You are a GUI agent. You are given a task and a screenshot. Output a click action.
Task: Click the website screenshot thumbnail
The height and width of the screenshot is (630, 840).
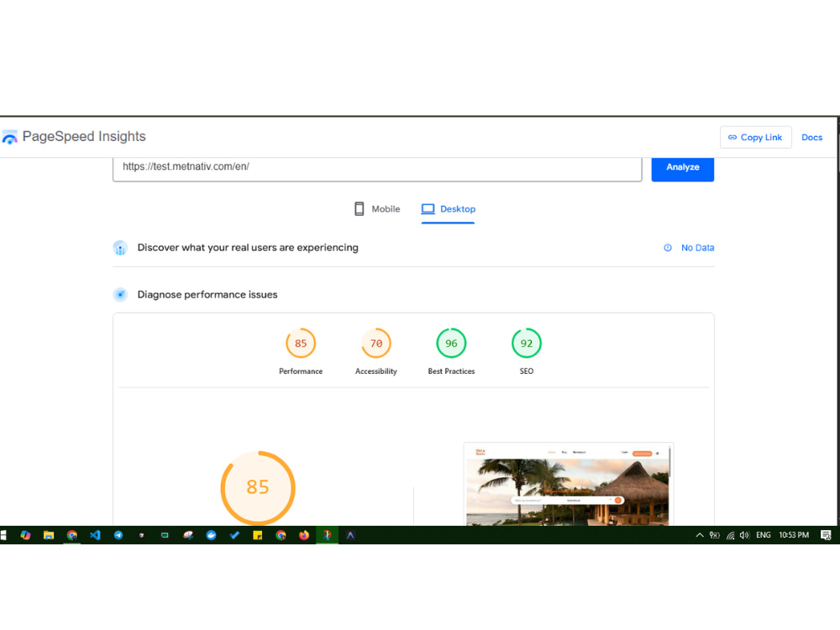coord(568,485)
